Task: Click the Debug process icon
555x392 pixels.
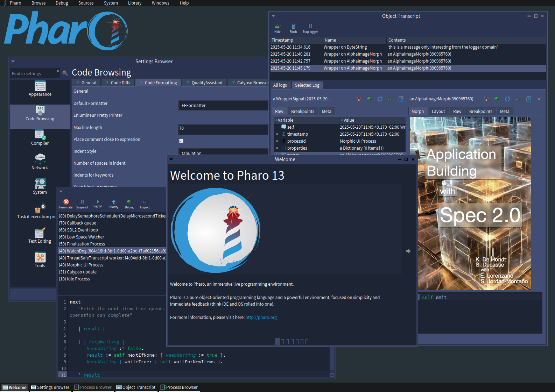Action: click(x=129, y=202)
